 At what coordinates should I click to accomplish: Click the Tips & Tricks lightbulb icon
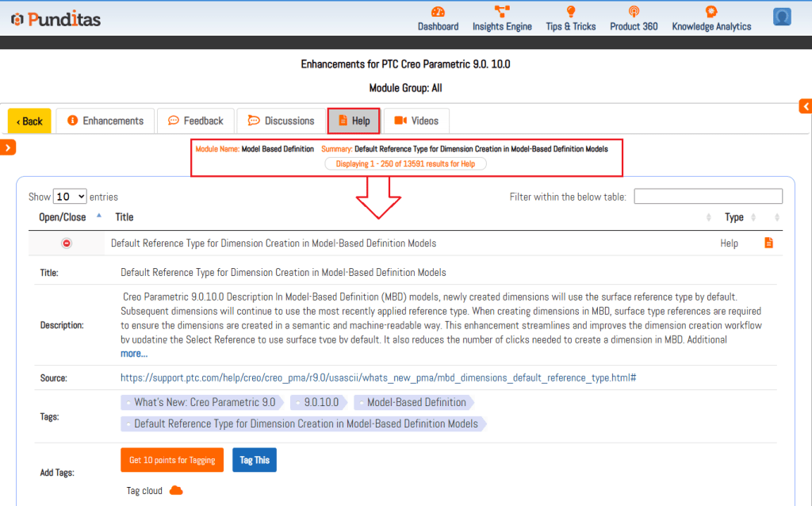(x=570, y=12)
